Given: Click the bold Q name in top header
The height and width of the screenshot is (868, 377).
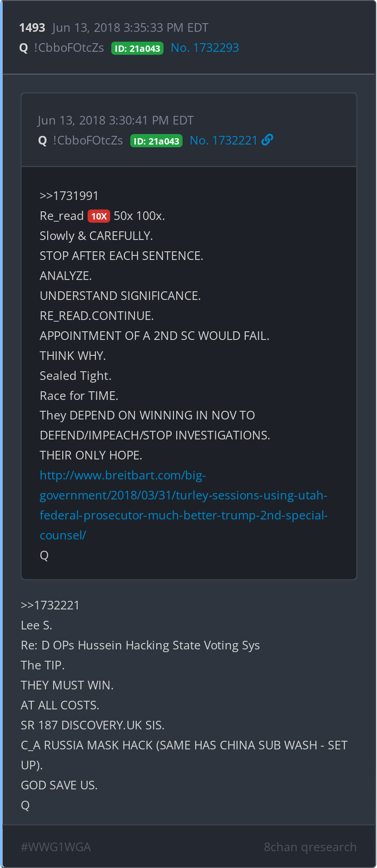Looking at the screenshot, I should [24, 48].
